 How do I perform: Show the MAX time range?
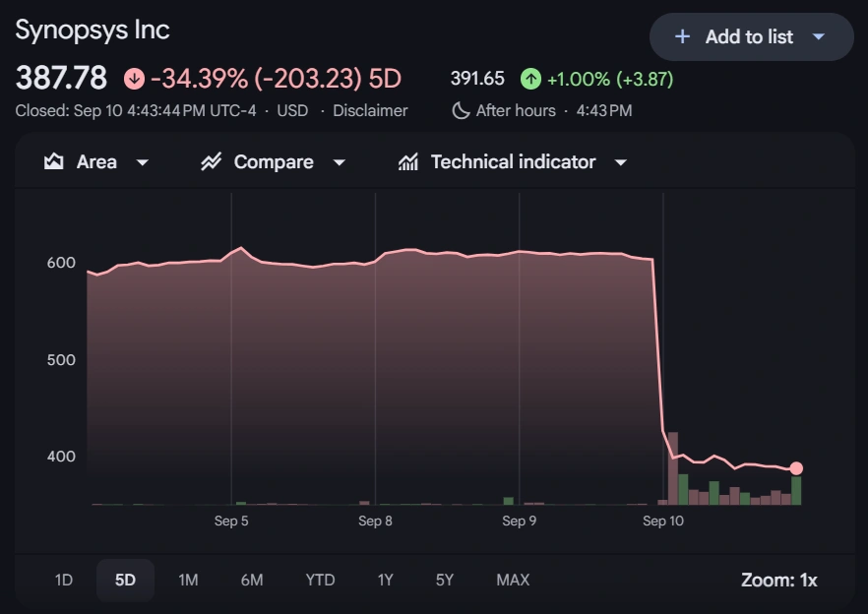513,580
